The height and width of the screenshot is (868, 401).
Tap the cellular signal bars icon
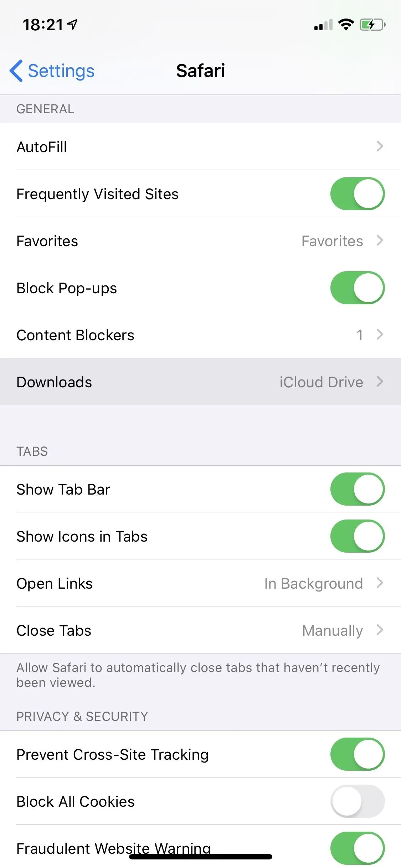coord(323,25)
